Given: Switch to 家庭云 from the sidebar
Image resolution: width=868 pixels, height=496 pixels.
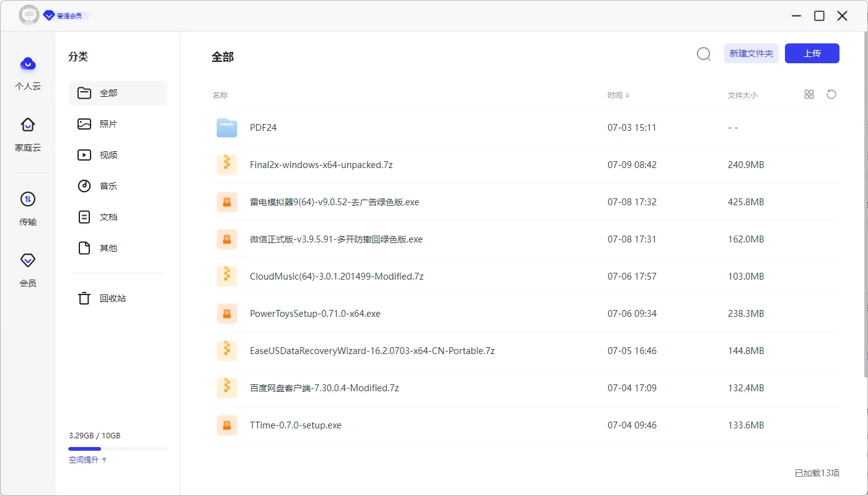Looking at the screenshot, I should [x=27, y=134].
